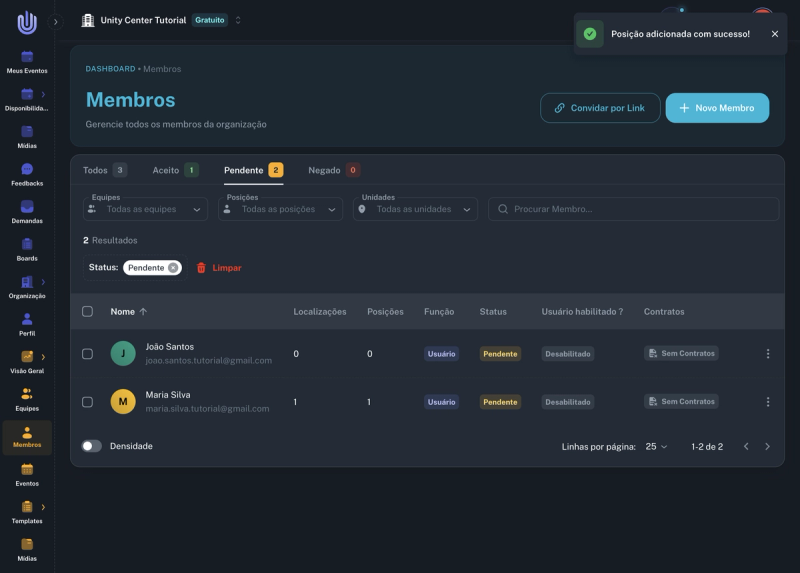This screenshot has height=573, width=800.
Task: Change Linhas por página value
Action: click(656, 446)
